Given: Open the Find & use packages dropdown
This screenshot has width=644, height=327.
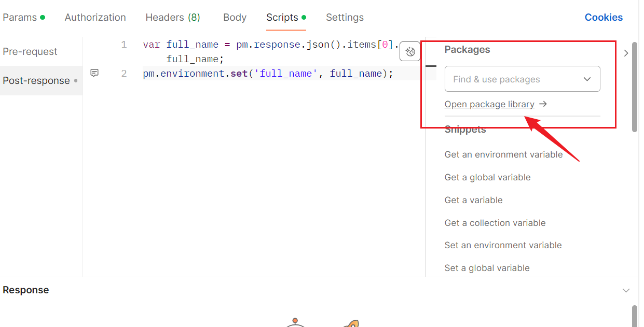Looking at the screenshot, I should [522, 79].
